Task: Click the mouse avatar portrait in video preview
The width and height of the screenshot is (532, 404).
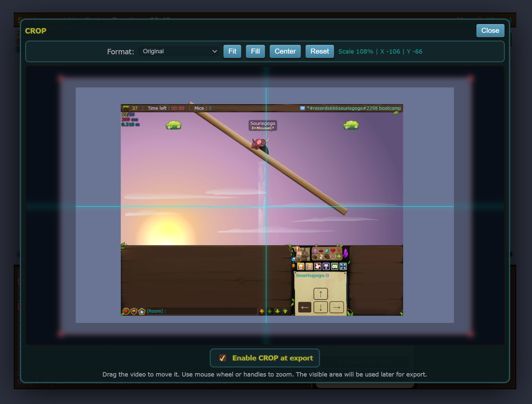Action: (x=303, y=254)
